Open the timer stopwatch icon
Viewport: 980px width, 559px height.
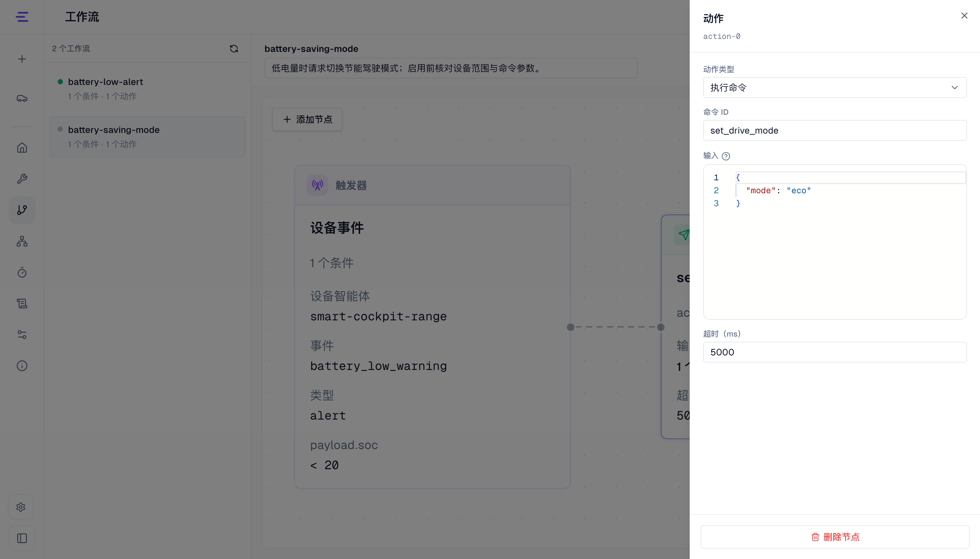[x=22, y=272]
